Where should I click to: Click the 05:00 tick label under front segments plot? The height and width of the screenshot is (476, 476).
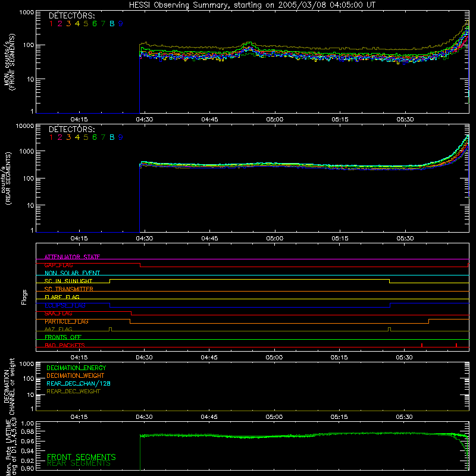[275, 120]
